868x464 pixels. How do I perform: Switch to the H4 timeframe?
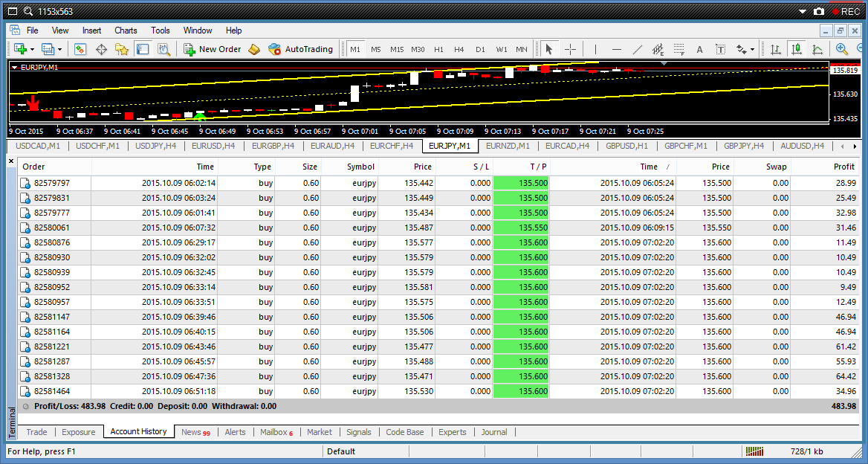[459, 49]
